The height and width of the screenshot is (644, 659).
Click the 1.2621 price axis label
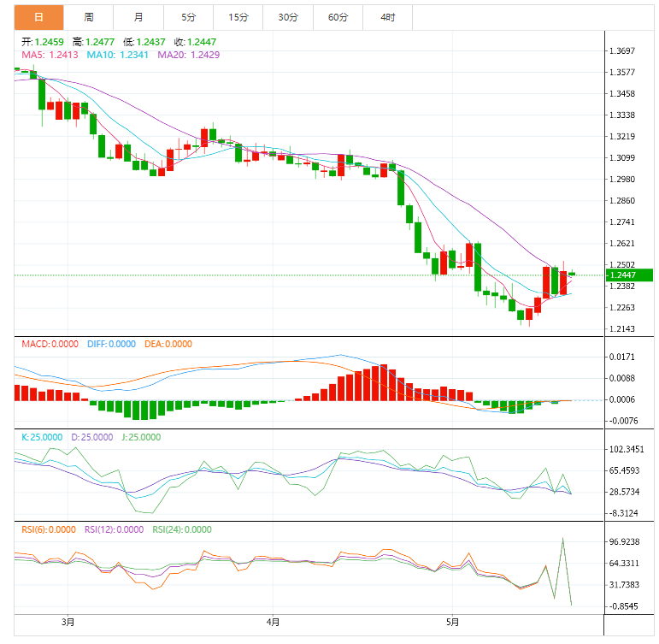coord(622,244)
